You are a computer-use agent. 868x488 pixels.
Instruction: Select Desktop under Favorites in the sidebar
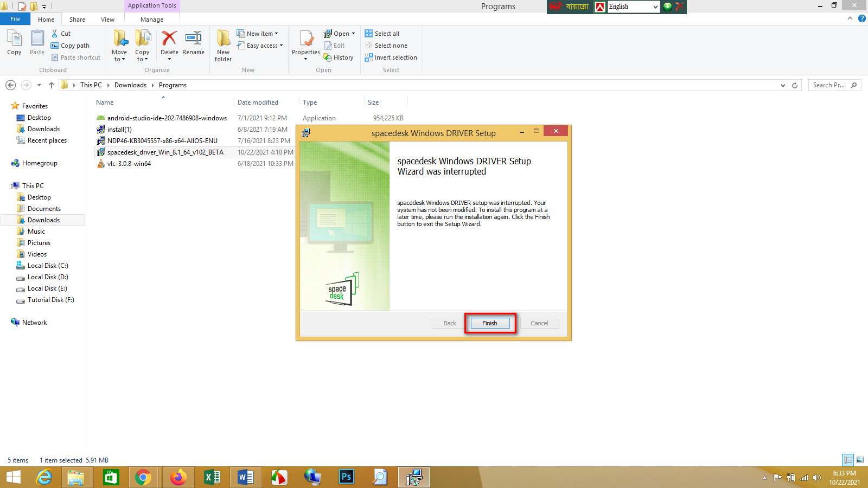pyautogui.click(x=39, y=118)
